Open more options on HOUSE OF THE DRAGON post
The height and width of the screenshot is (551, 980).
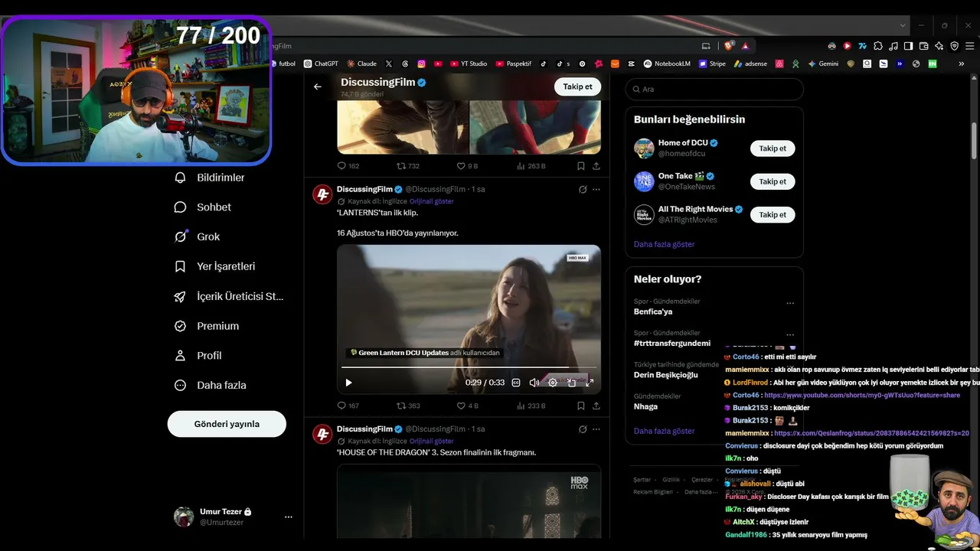pos(596,429)
